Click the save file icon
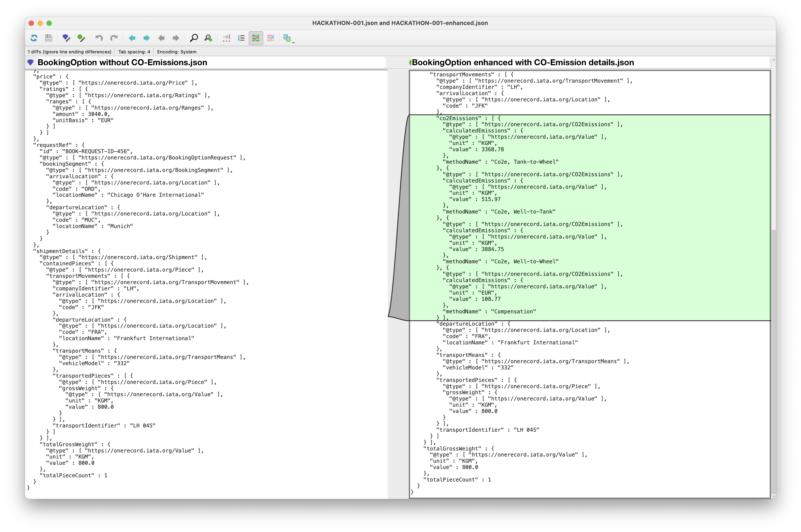This screenshot has height=532, width=801. point(48,38)
